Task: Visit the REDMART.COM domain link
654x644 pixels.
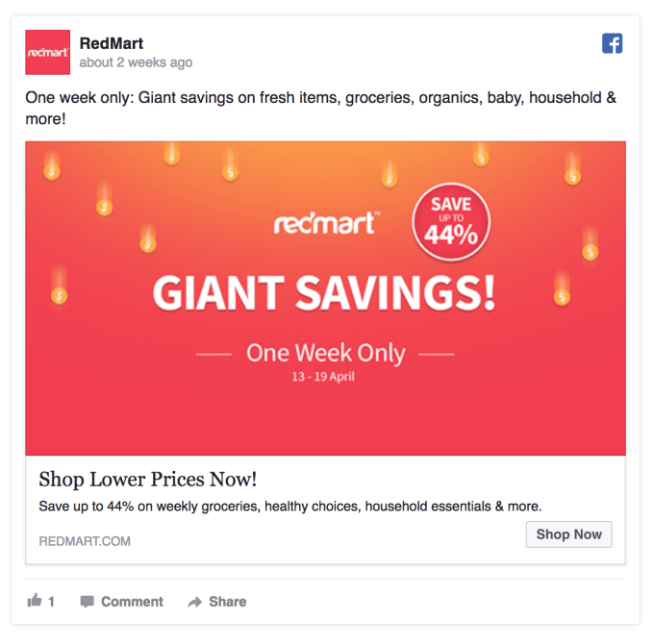Action: coord(85,540)
